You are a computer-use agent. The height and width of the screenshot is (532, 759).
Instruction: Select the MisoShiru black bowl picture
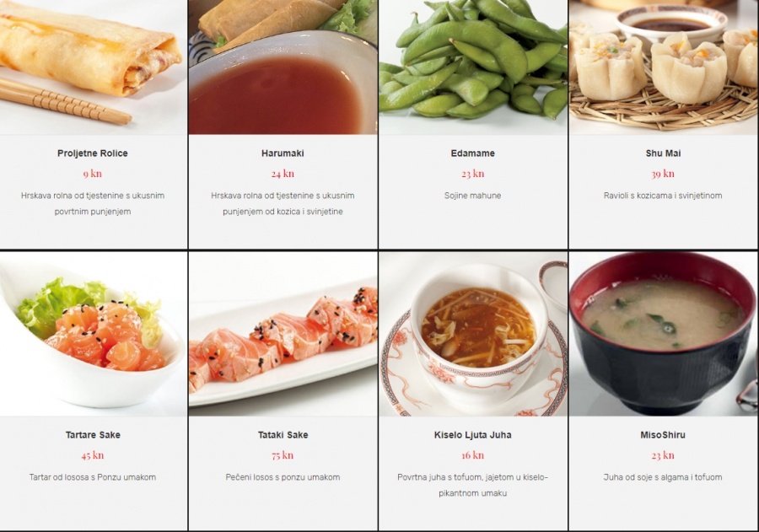[664, 334]
